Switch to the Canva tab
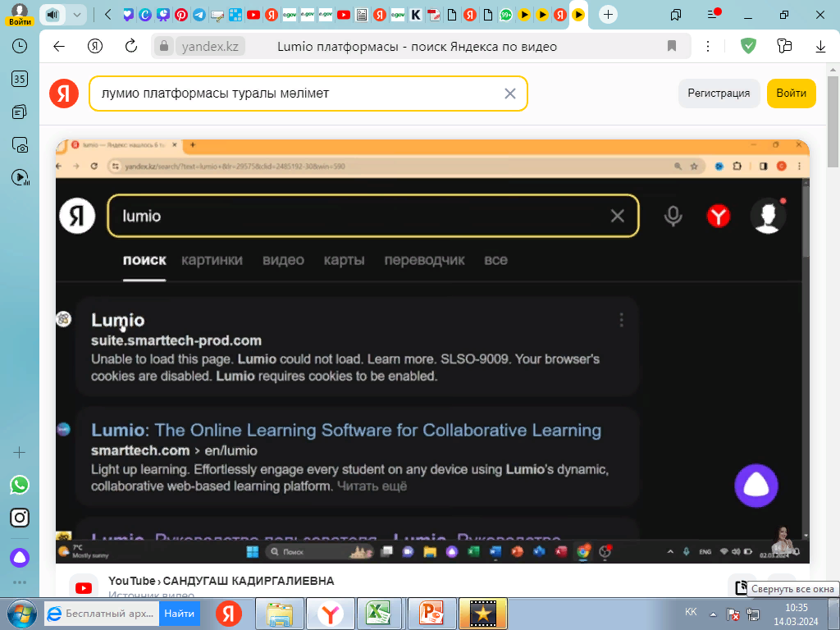The height and width of the screenshot is (630, 840). 145,15
